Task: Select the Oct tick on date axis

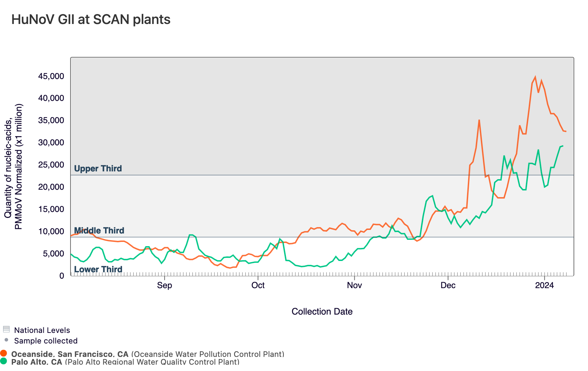Action: 258,285
